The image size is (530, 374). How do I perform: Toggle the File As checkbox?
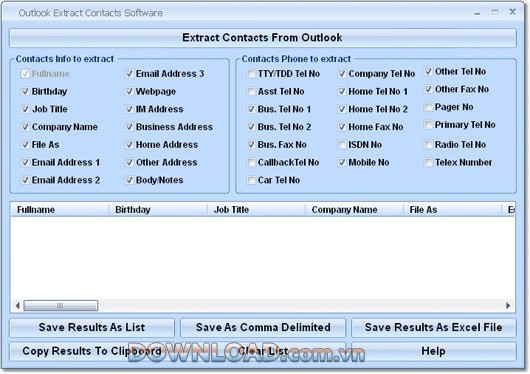[x=25, y=144]
